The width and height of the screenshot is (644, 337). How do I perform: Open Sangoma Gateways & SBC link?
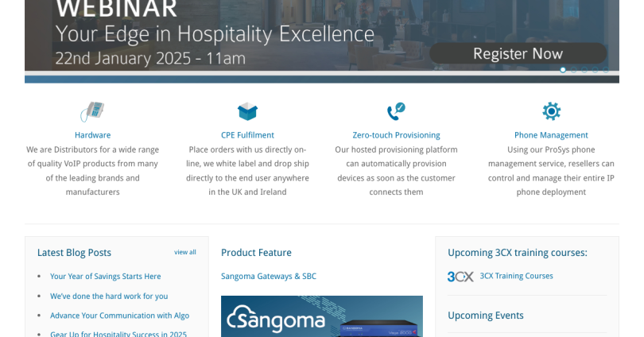269,277
